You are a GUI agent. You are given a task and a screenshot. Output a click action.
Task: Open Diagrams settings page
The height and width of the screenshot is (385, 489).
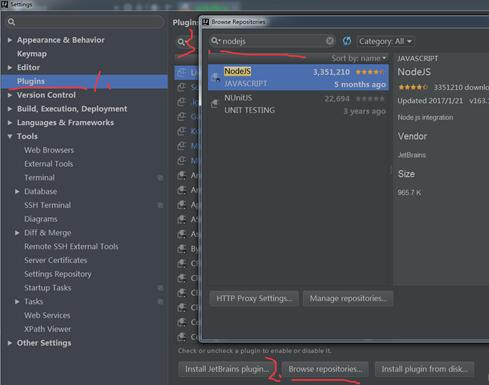(x=41, y=219)
